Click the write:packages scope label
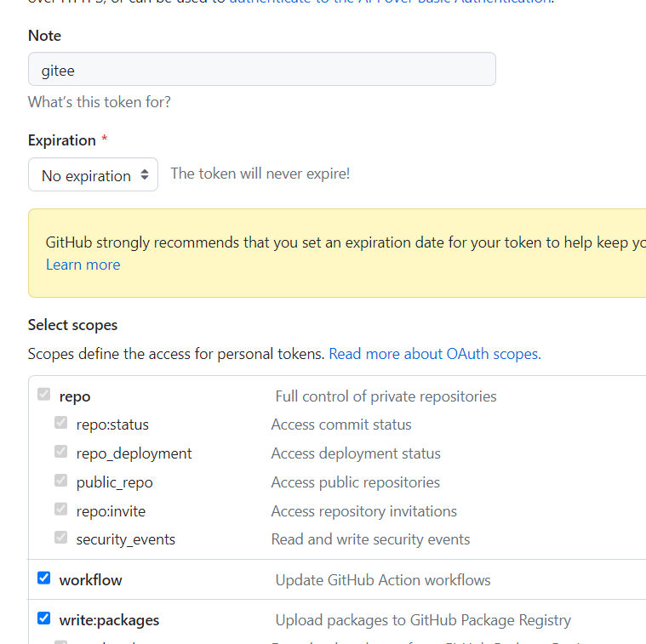The width and height of the screenshot is (646, 644). [x=109, y=620]
